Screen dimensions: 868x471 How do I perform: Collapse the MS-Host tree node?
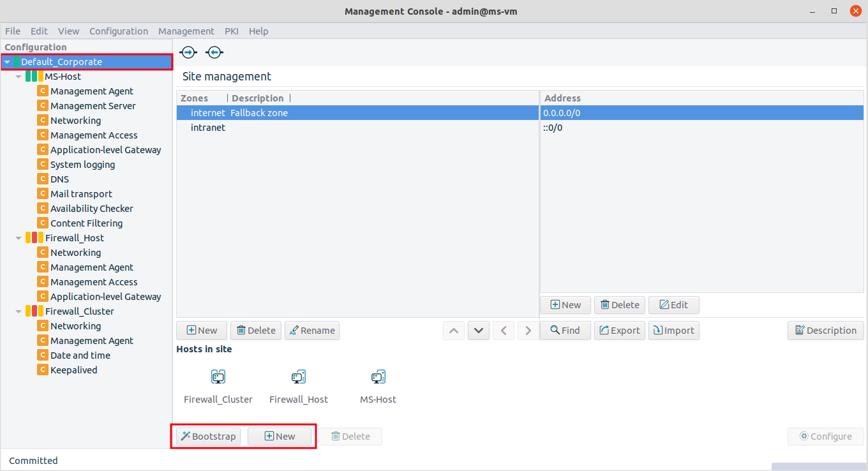click(19, 77)
